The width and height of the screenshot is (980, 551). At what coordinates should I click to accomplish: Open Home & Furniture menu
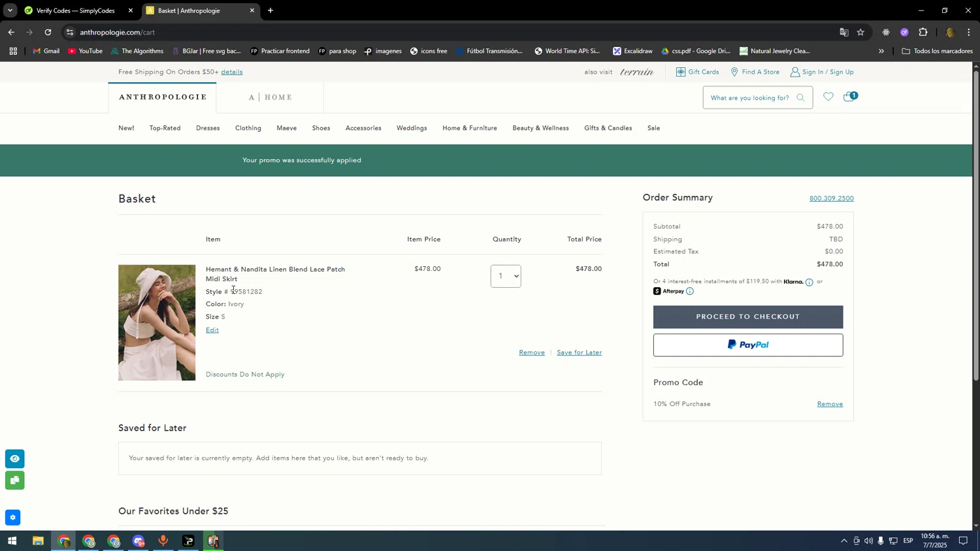(470, 128)
